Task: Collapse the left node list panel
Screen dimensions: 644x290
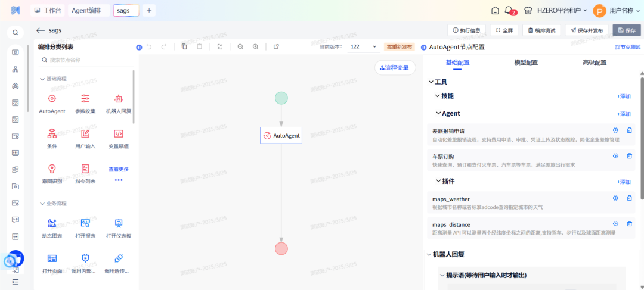Action: tap(139, 46)
